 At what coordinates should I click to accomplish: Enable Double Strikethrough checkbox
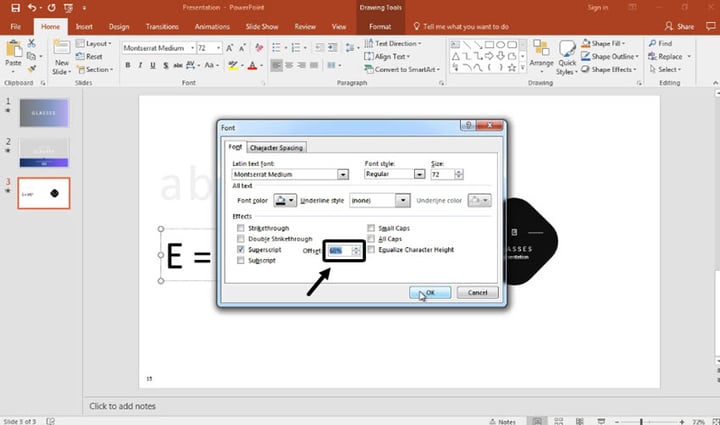point(241,239)
